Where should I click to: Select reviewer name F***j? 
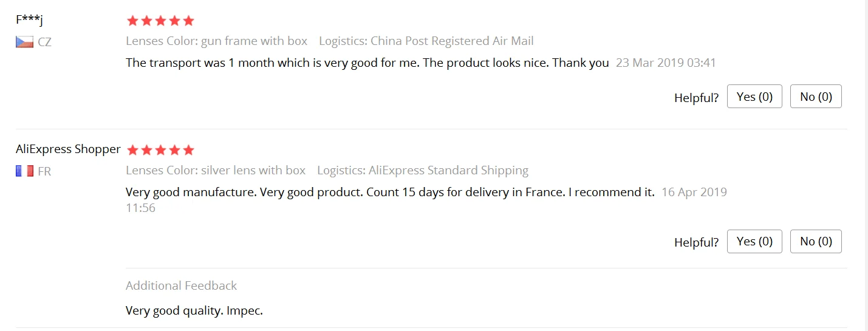(x=29, y=20)
